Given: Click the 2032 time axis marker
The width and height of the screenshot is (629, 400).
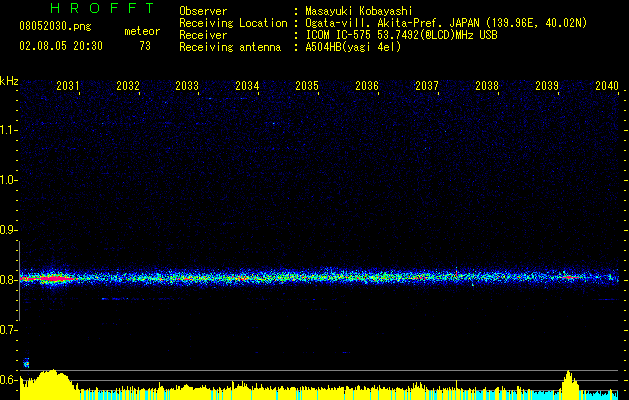Looking at the screenshot, I should point(128,85).
